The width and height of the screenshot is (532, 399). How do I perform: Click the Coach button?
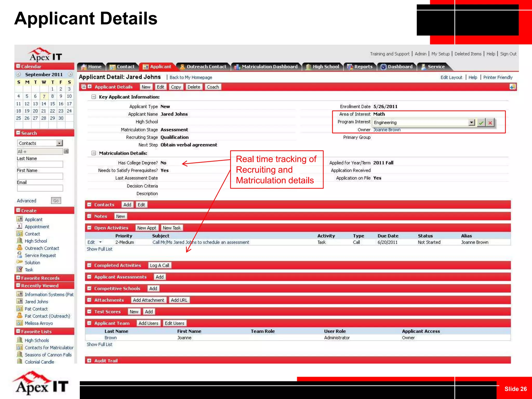tap(213, 87)
